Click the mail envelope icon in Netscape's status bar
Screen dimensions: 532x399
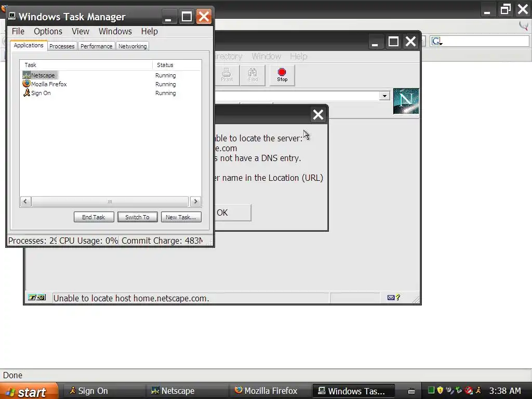click(391, 298)
